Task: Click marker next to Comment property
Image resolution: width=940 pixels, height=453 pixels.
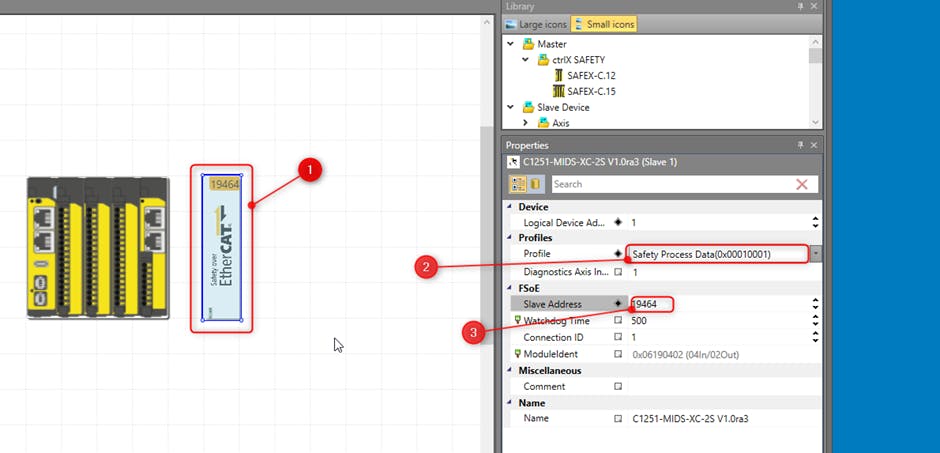Action: pos(618,386)
